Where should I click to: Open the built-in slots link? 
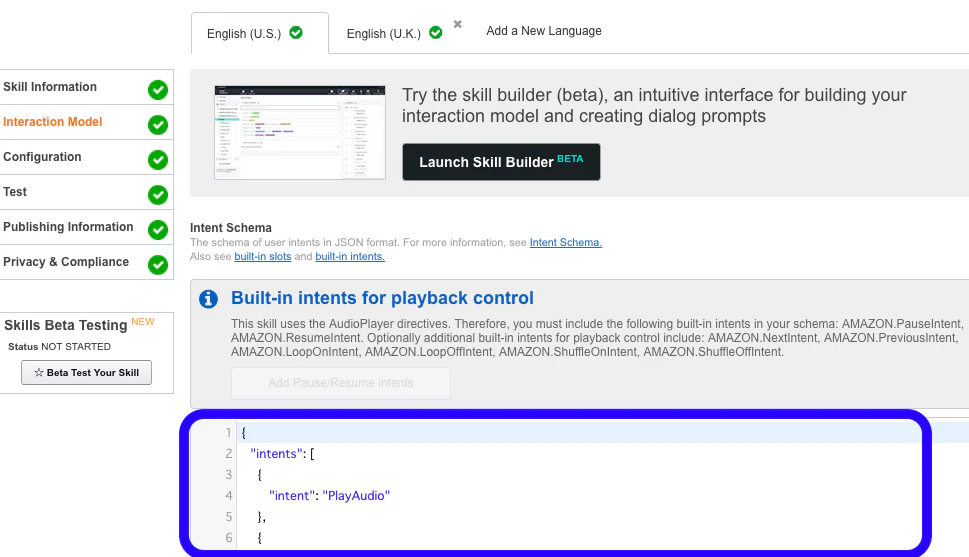[x=263, y=257]
